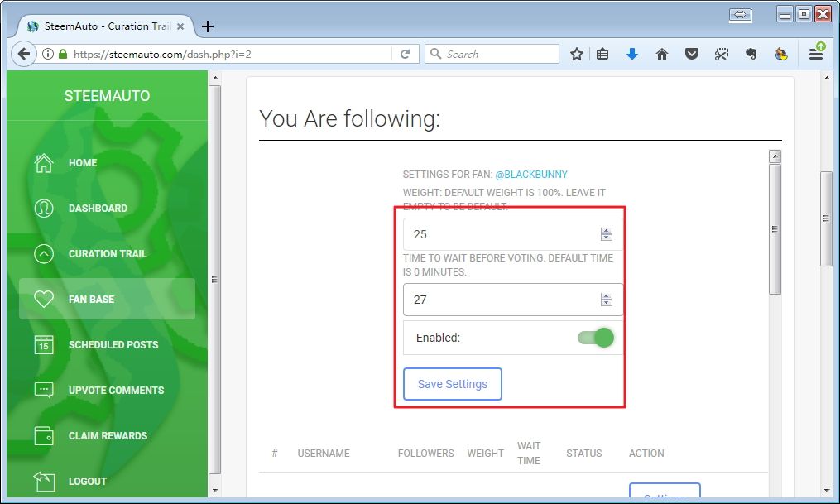Open the Curation Trail page
This screenshot has height=504, width=840.
pos(107,254)
